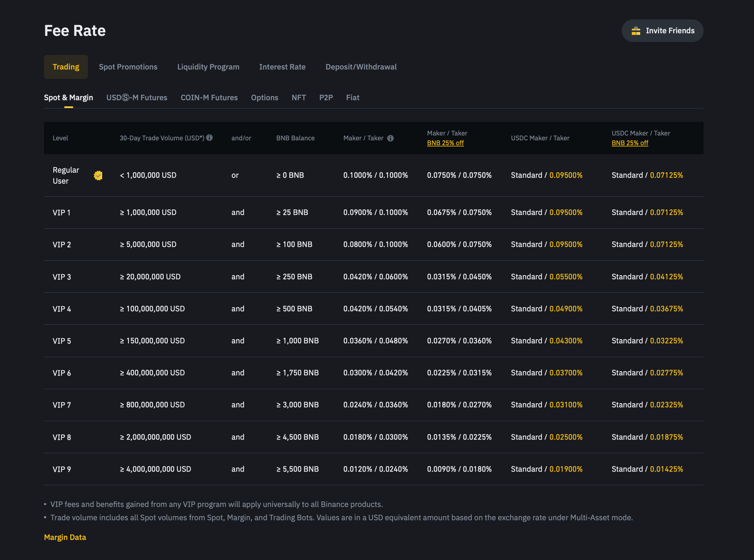Click the VIP fees and benefits footnote
The width and height of the screenshot is (754, 560).
[217, 504]
